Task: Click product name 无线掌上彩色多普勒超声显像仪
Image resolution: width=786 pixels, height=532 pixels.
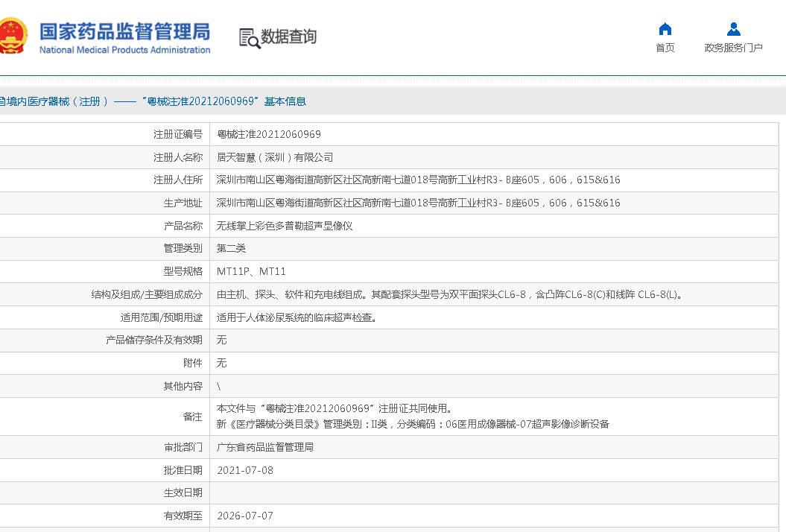Action: (x=286, y=225)
